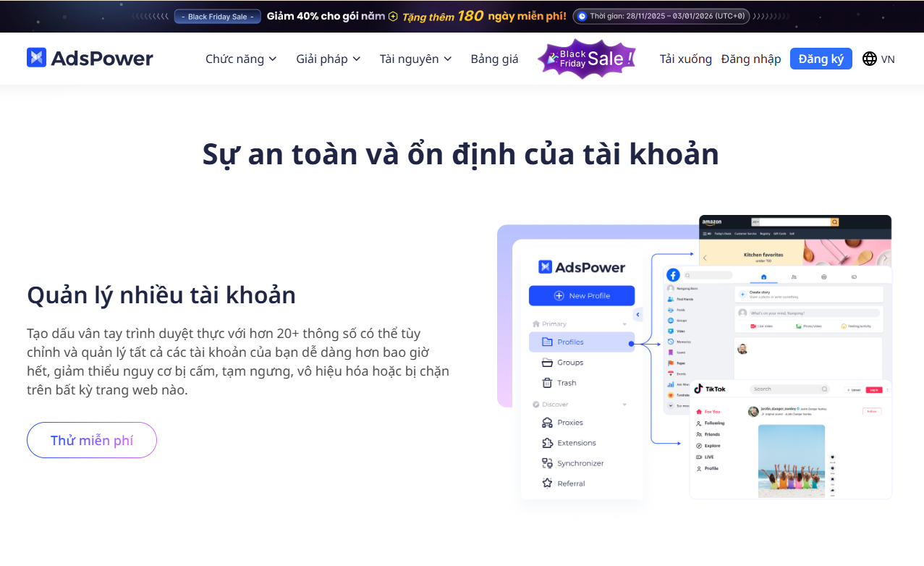Image resolution: width=924 pixels, height=566 pixels.
Task: Click the Groups folder icon
Action: [x=547, y=362]
